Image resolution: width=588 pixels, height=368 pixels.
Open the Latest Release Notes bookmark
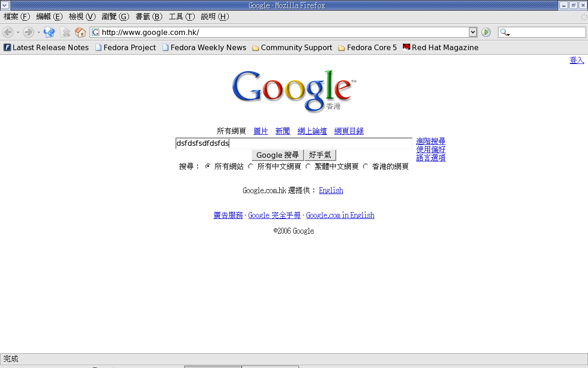pos(46,47)
